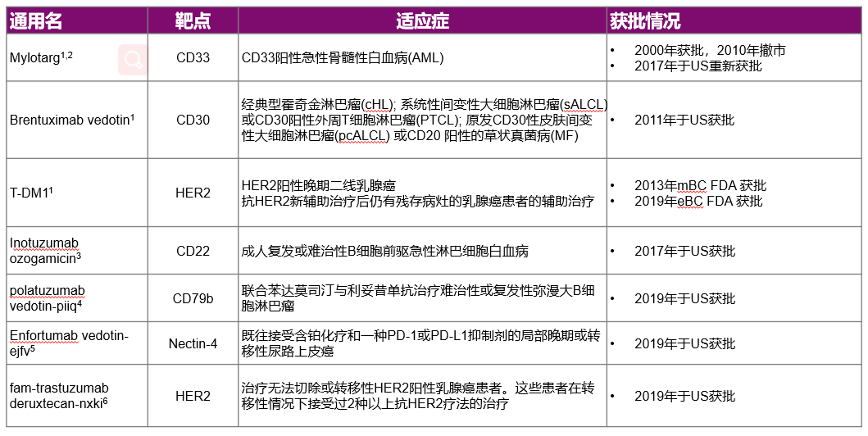The width and height of the screenshot is (868, 436).
Task: Click the Inotuzumab ozogamicin name cell
Action: [77, 251]
